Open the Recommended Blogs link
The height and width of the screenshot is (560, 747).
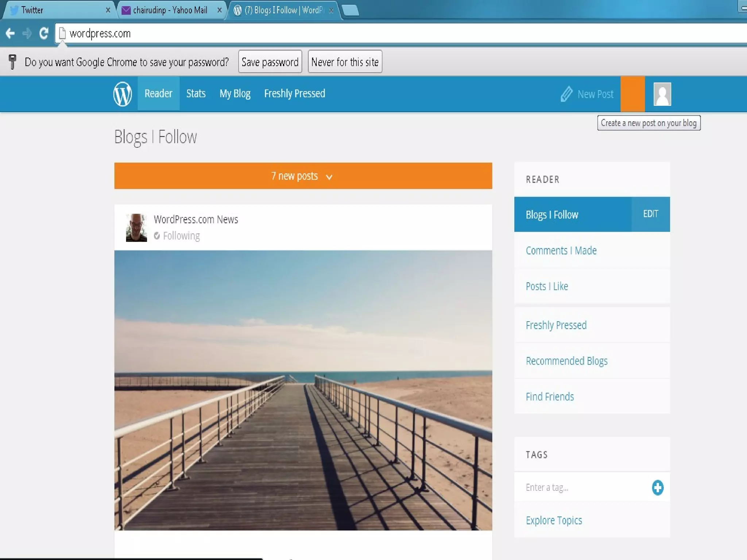point(566,361)
